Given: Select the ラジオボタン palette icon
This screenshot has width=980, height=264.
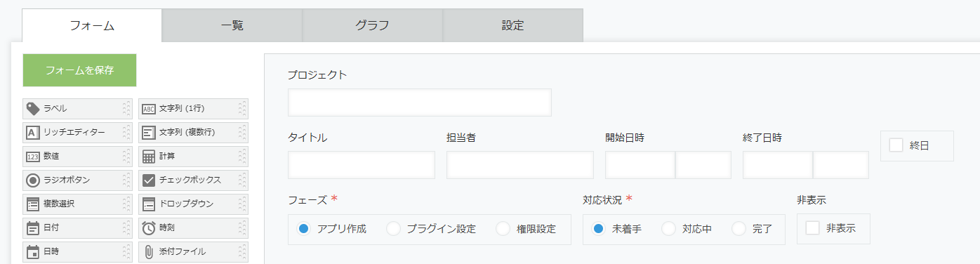Looking at the screenshot, I should coord(32,180).
